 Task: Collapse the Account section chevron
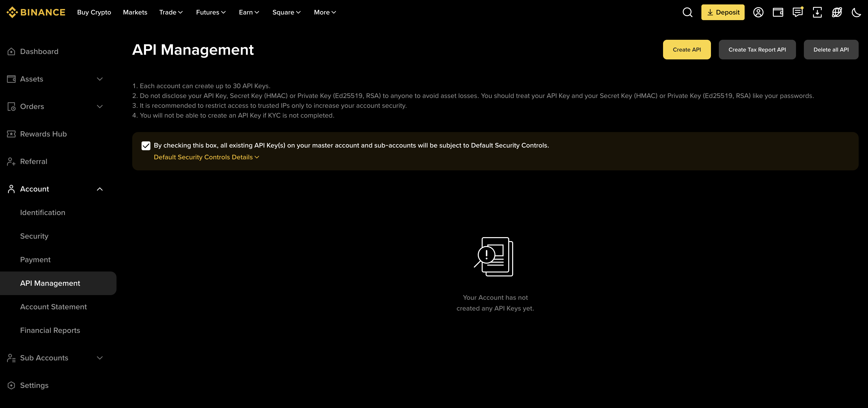click(x=100, y=189)
